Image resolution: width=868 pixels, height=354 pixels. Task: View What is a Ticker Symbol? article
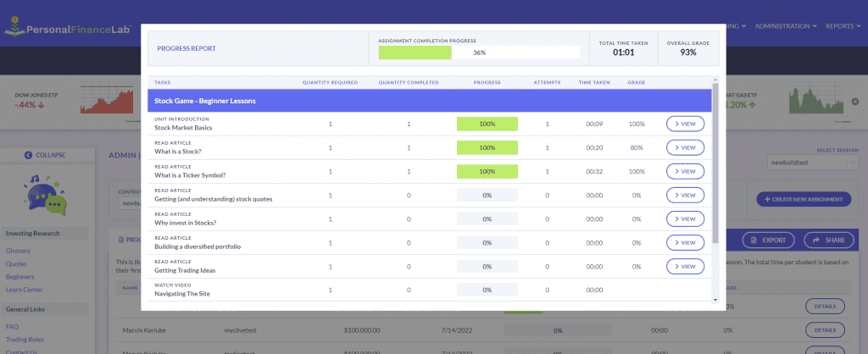(685, 171)
